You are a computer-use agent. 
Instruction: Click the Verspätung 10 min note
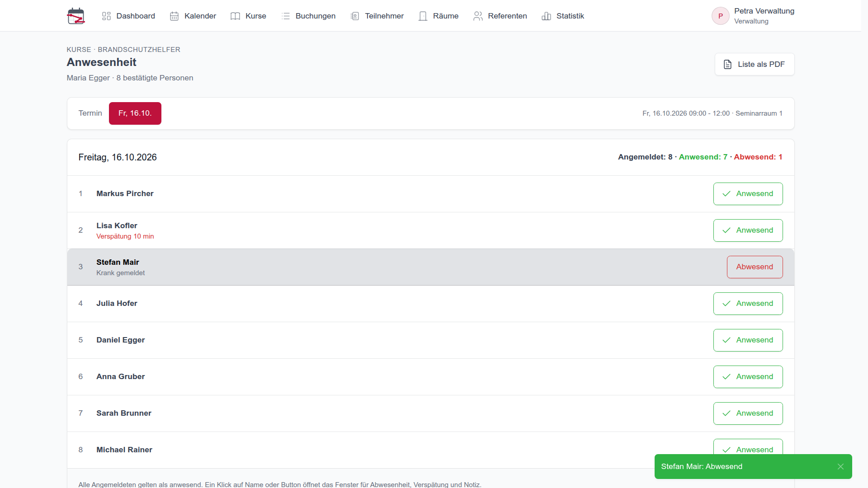[x=125, y=236]
